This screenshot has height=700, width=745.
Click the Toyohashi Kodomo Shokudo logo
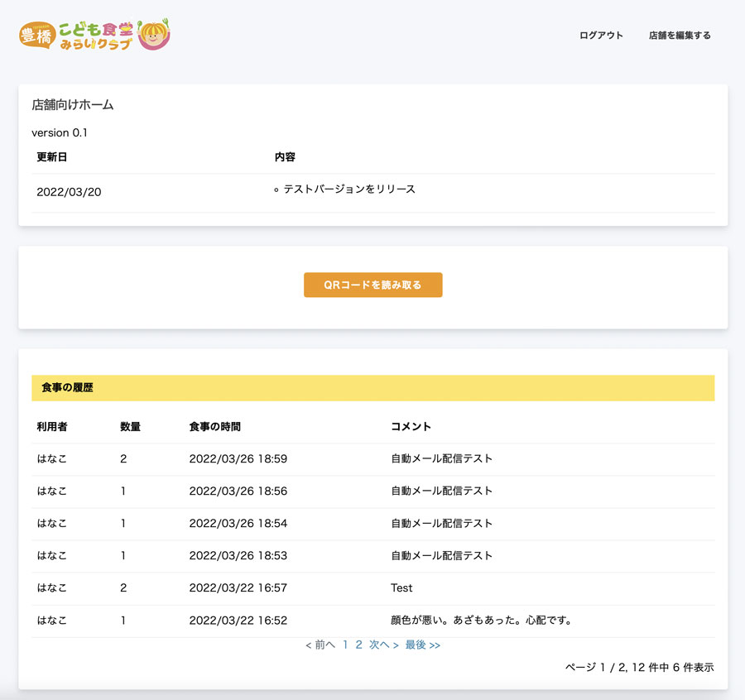pyautogui.click(x=94, y=35)
